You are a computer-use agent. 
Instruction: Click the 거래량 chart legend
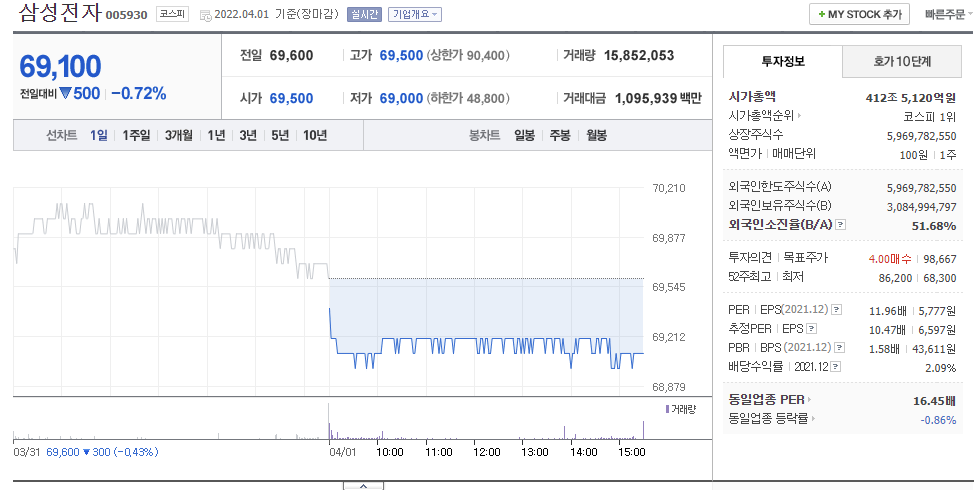pyautogui.click(x=680, y=409)
